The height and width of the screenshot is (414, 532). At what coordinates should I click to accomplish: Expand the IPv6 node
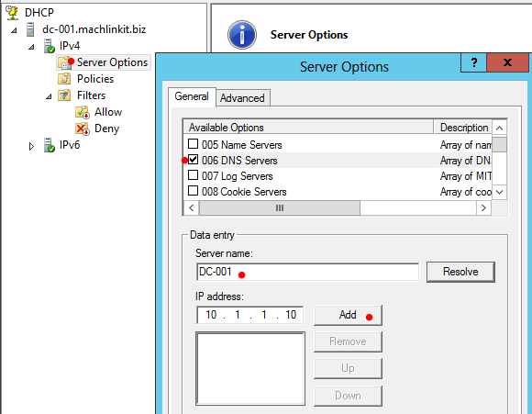tap(31, 146)
